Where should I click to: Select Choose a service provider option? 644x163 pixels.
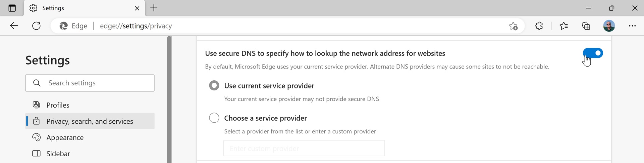(214, 118)
